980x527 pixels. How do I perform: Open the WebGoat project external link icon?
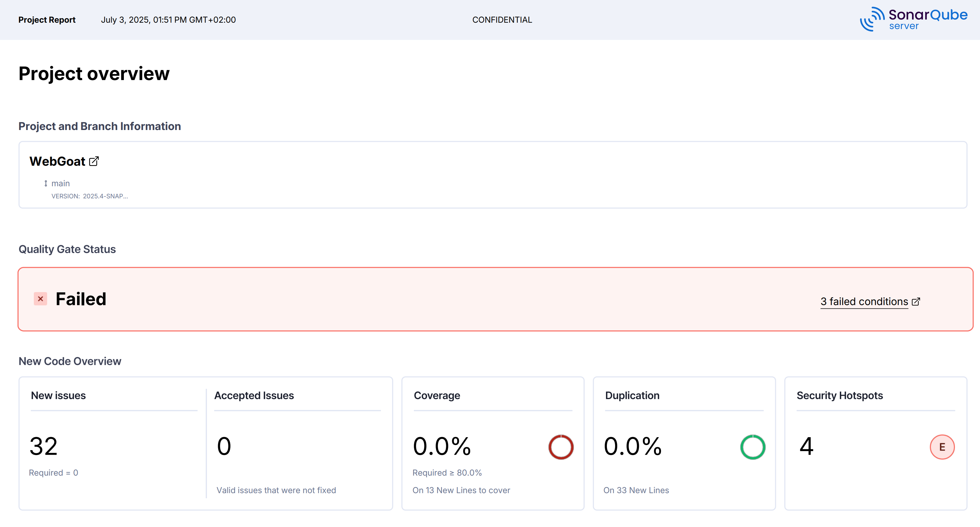(94, 161)
